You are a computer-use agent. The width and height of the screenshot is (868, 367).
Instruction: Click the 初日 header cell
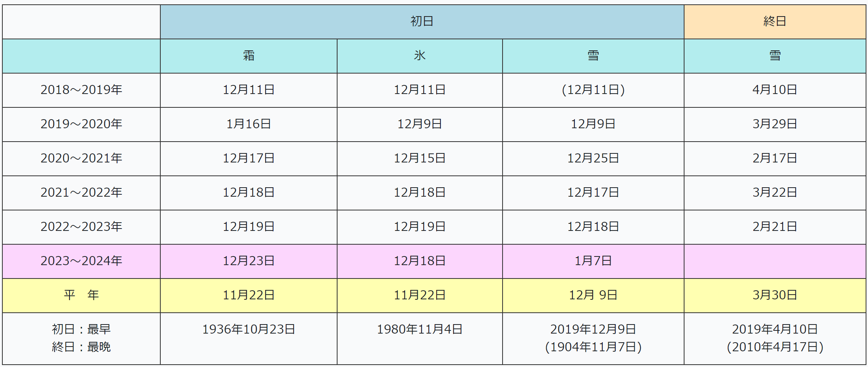(422, 21)
